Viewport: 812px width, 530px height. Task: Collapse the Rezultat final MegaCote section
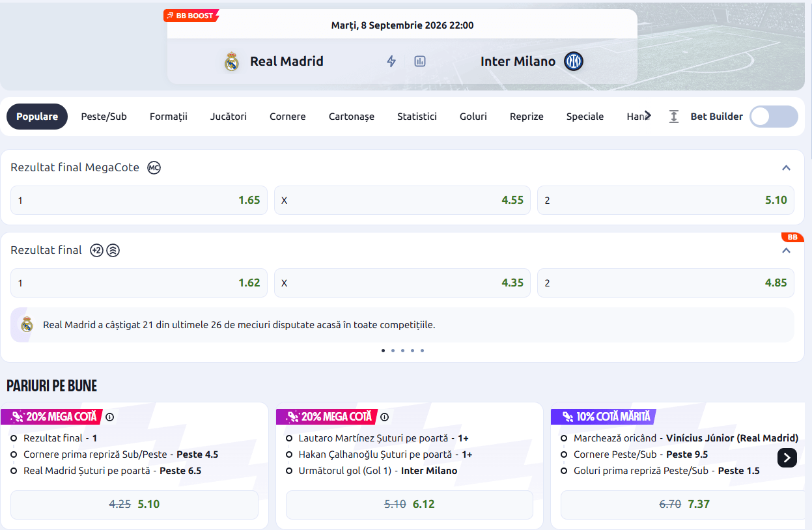pyautogui.click(x=786, y=168)
